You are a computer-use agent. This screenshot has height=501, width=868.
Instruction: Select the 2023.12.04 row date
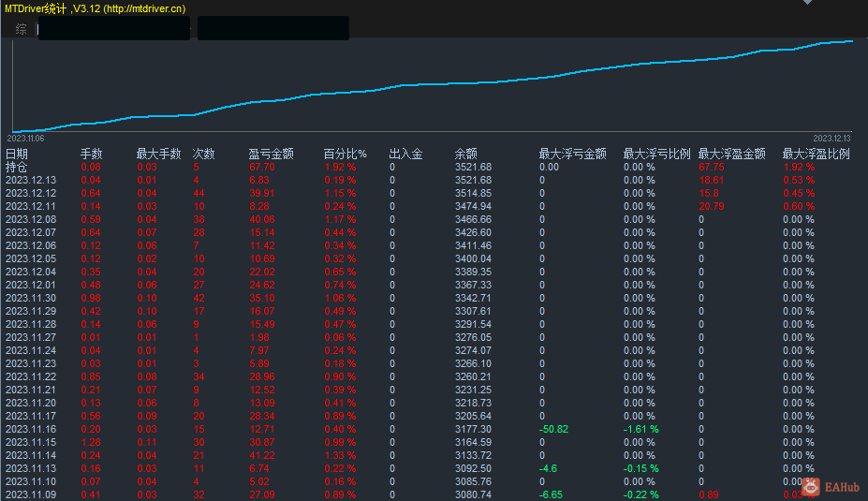click(31, 272)
